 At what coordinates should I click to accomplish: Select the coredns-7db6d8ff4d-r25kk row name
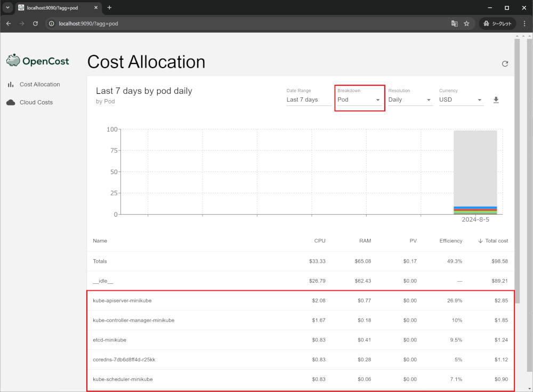pos(124,360)
